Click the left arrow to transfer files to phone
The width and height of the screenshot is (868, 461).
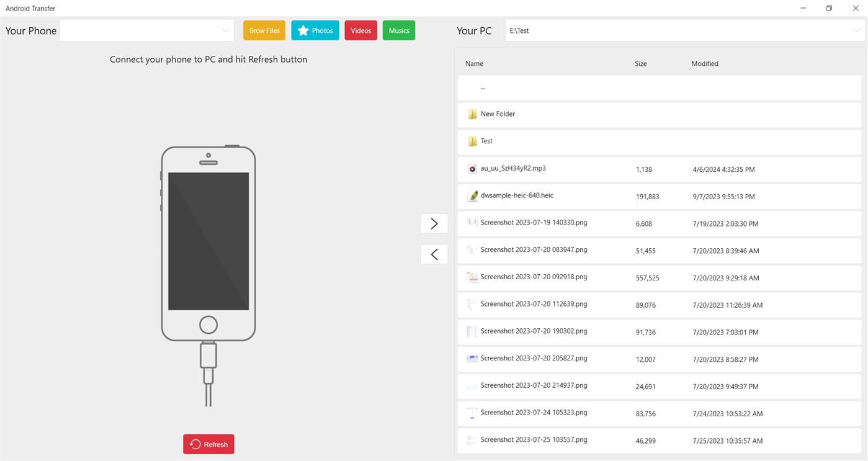434,254
